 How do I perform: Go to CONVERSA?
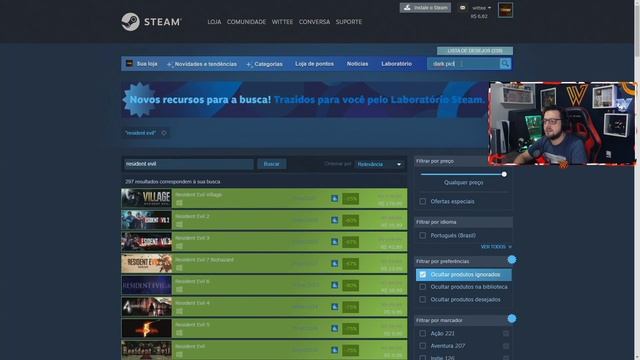(314, 22)
